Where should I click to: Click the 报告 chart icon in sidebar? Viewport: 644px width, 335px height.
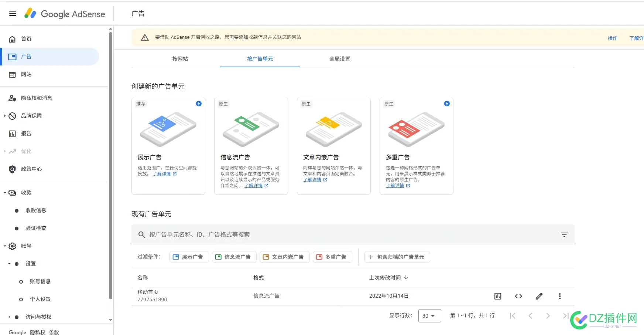[x=12, y=133]
